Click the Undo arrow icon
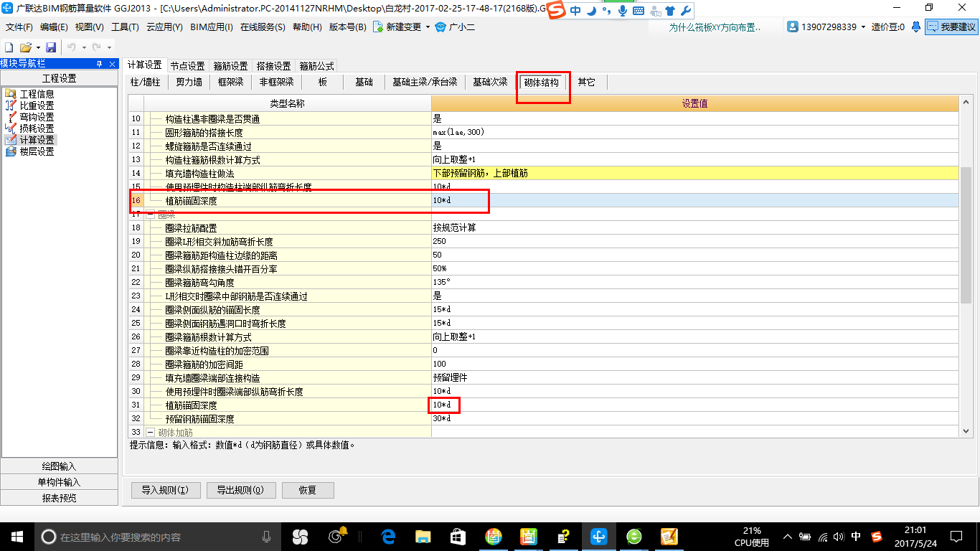The image size is (980, 551). click(x=72, y=47)
